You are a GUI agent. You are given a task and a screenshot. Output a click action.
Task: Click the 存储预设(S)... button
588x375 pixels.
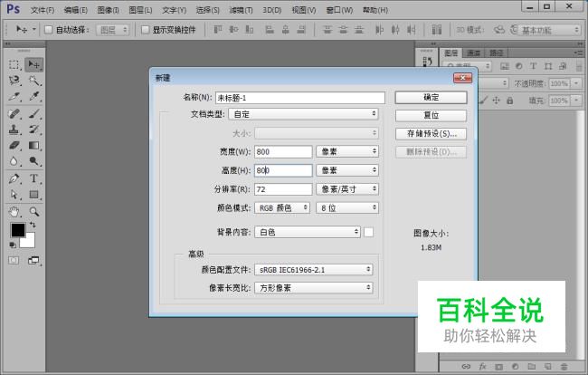(431, 134)
